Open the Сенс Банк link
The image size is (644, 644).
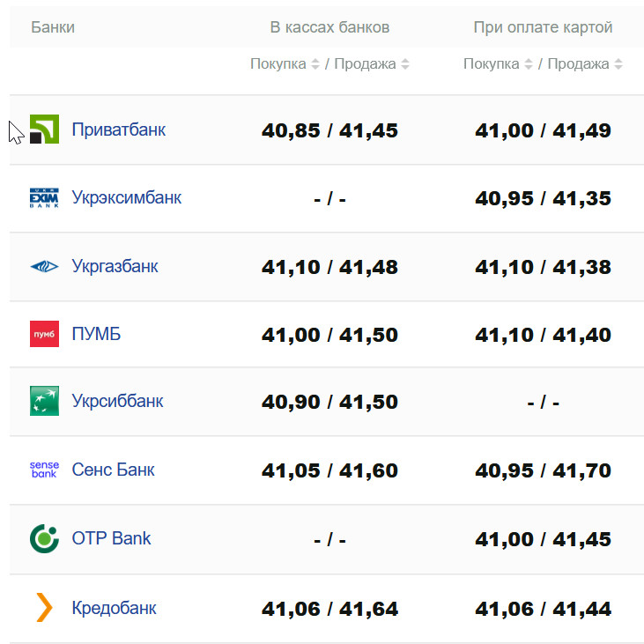pos(113,470)
